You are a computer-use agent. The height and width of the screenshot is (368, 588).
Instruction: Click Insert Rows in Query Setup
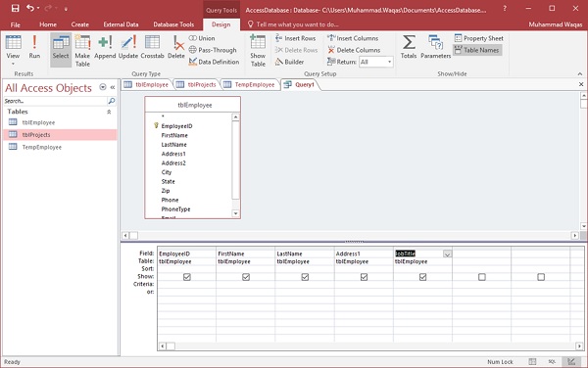[296, 38]
